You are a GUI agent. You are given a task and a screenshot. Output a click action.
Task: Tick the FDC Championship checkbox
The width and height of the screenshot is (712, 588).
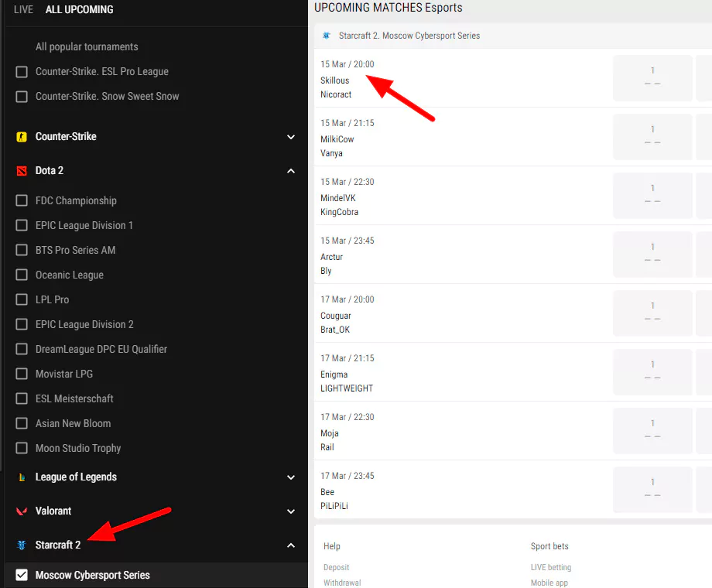pos(22,201)
